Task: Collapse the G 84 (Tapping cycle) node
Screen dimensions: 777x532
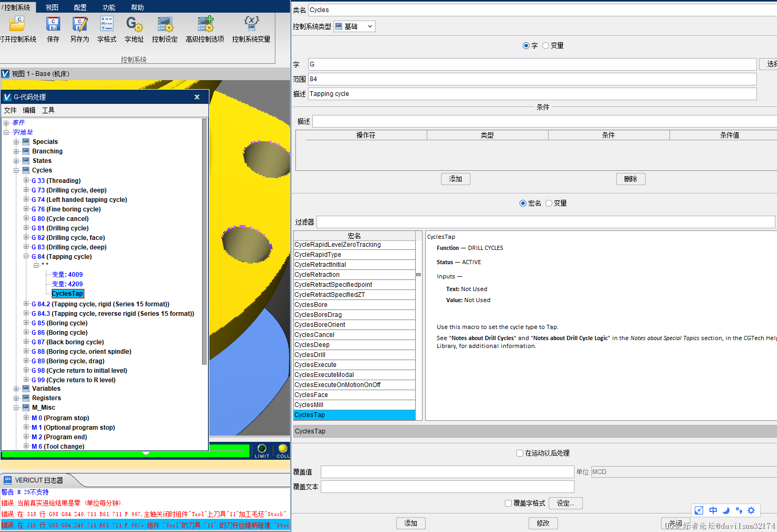Action: tap(26, 256)
